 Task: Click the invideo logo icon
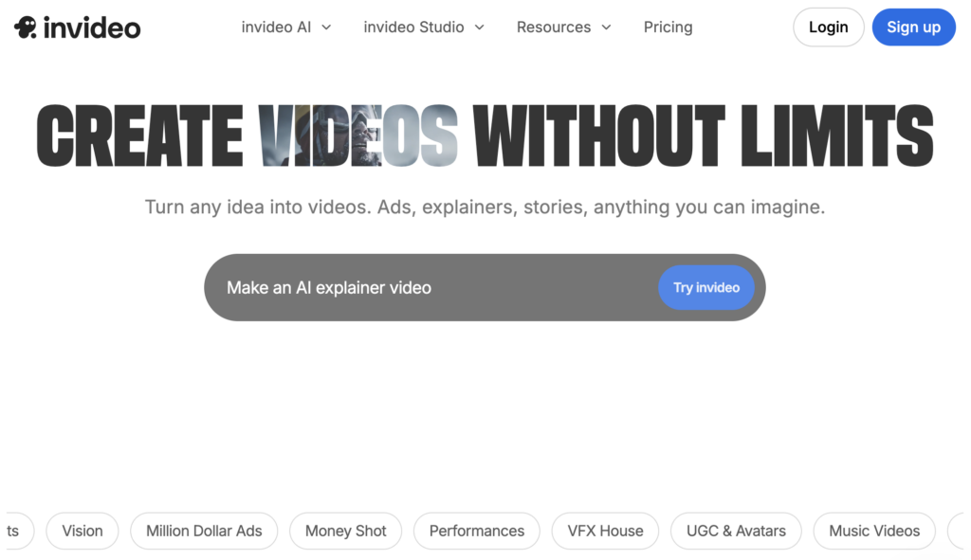(x=26, y=27)
